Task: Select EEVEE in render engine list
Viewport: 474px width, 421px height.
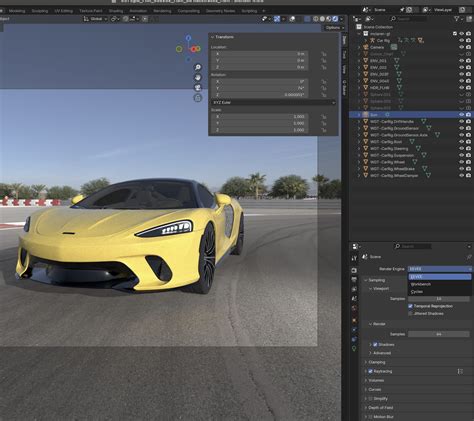Action: pos(440,277)
